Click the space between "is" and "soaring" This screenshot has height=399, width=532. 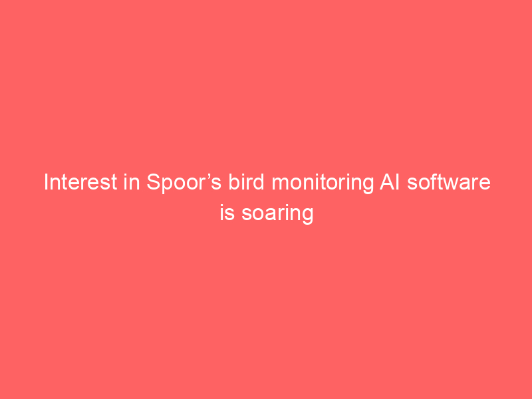pos(238,214)
